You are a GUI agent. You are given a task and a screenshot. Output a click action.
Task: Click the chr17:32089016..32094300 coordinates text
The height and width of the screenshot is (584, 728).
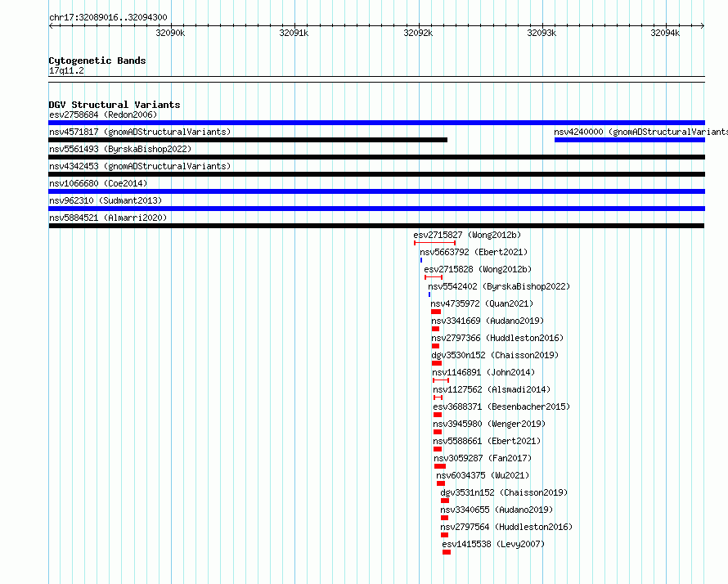(x=108, y=18)
